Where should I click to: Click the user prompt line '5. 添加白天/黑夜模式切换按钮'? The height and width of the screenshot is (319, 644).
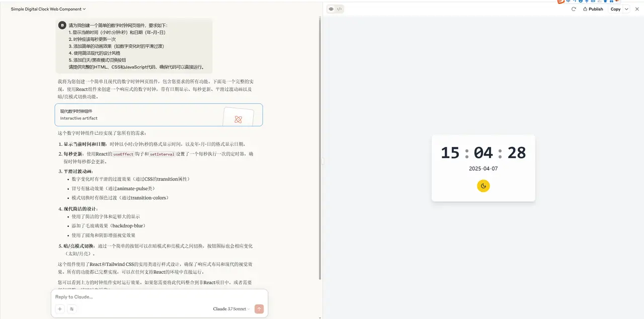pos(98,60)
